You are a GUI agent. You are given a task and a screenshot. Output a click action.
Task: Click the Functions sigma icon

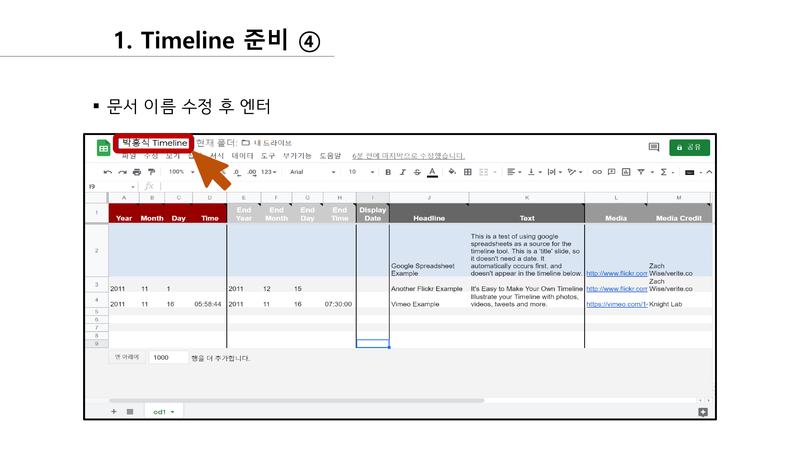(x=664, y=172)
